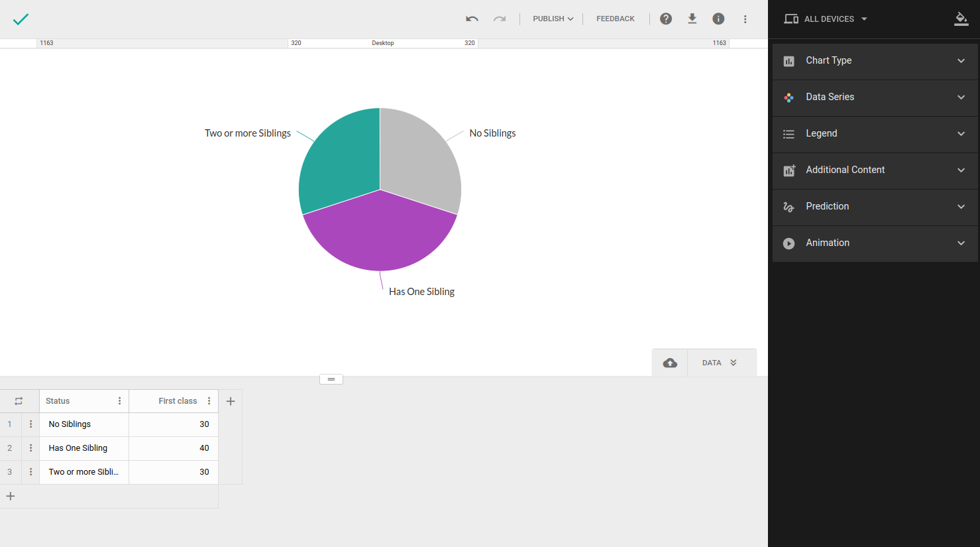Open the three-dot more options menu
Screen dimensions: 980x547
pyautogui.click(x=745, y=19)
